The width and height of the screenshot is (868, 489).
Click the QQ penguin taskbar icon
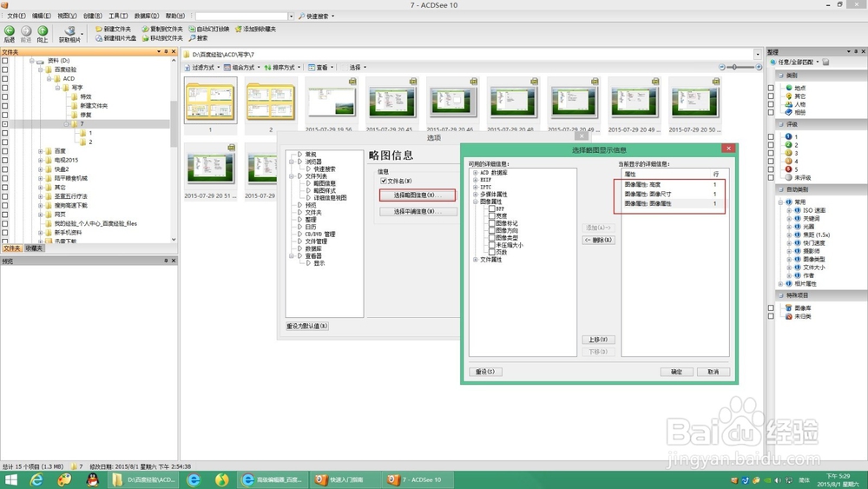[93, 479]
